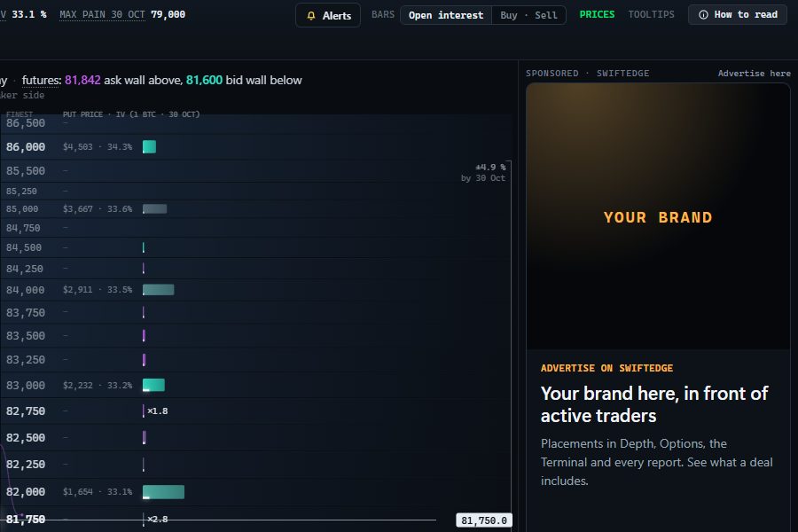The image size is (798, 532).
Task: Click the PUT PRICE · IV column header
Action: click(x=131, y=114)
